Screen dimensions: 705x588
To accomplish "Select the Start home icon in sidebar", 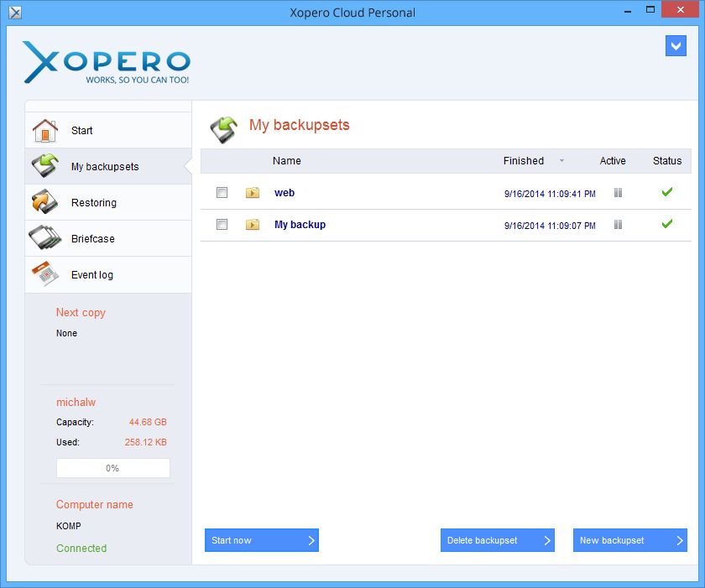I will coord(46,130).
